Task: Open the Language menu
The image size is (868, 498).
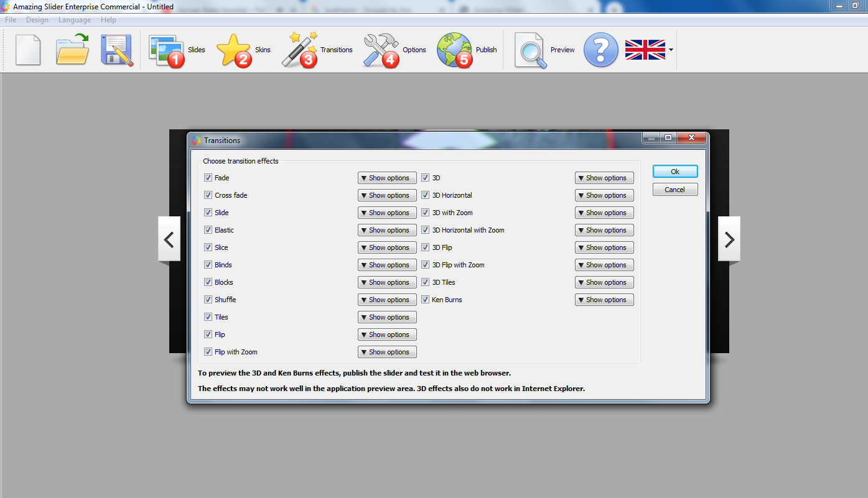Action: point(75,20)
